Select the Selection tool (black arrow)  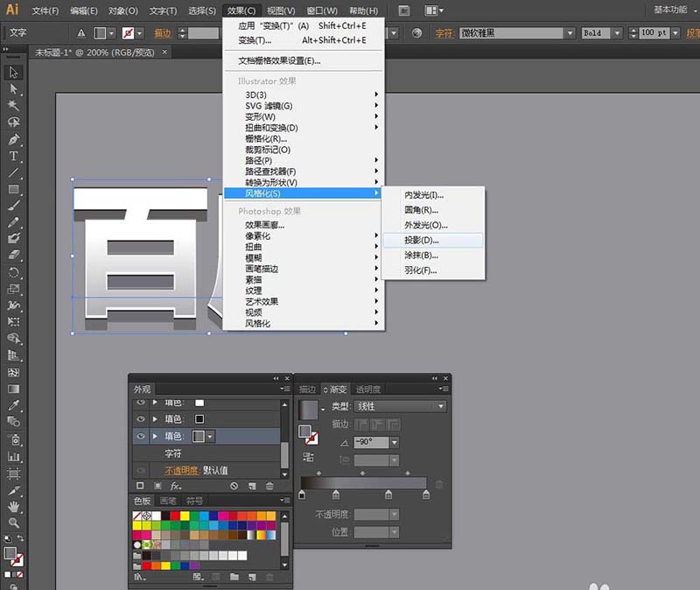click(13, 73)
